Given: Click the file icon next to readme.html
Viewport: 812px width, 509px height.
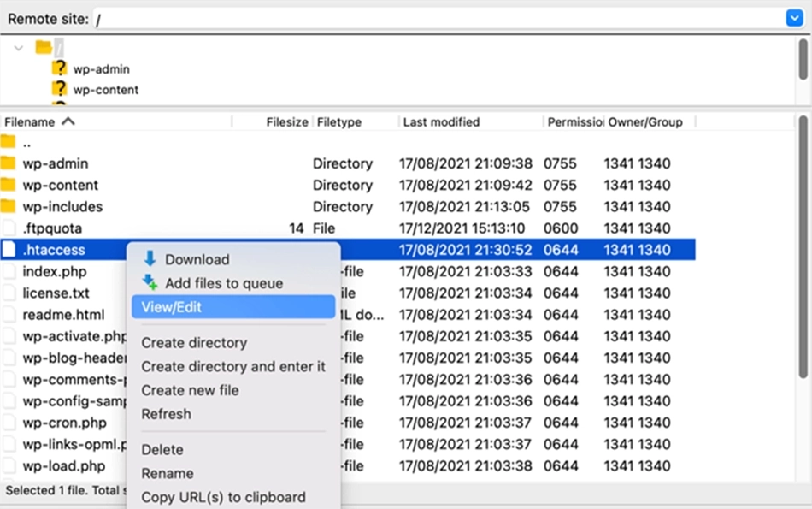Looking at the screenshot, I should coord(10,315).
